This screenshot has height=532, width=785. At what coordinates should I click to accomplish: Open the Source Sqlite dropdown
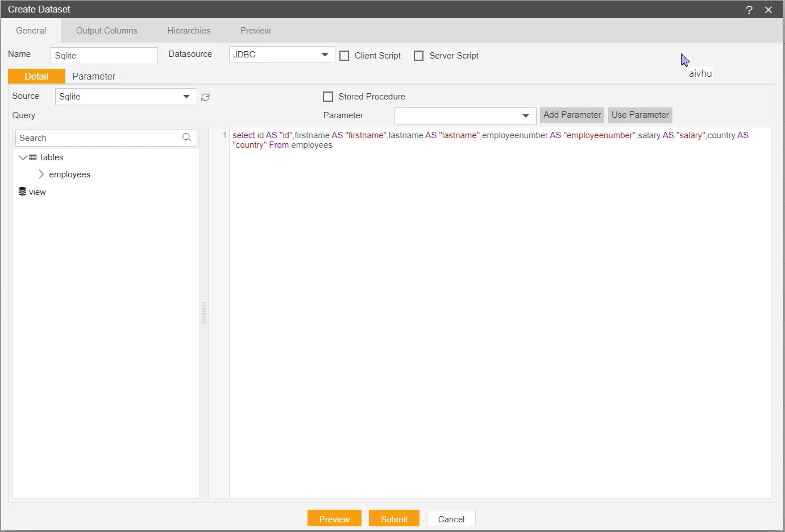click(x=126, y=97)
